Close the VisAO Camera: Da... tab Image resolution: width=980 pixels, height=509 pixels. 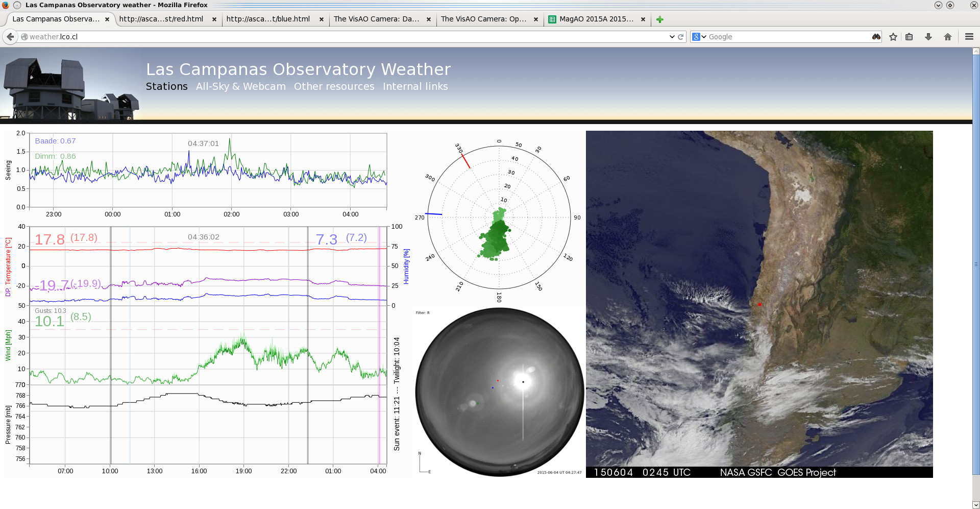tap(429, 19)
